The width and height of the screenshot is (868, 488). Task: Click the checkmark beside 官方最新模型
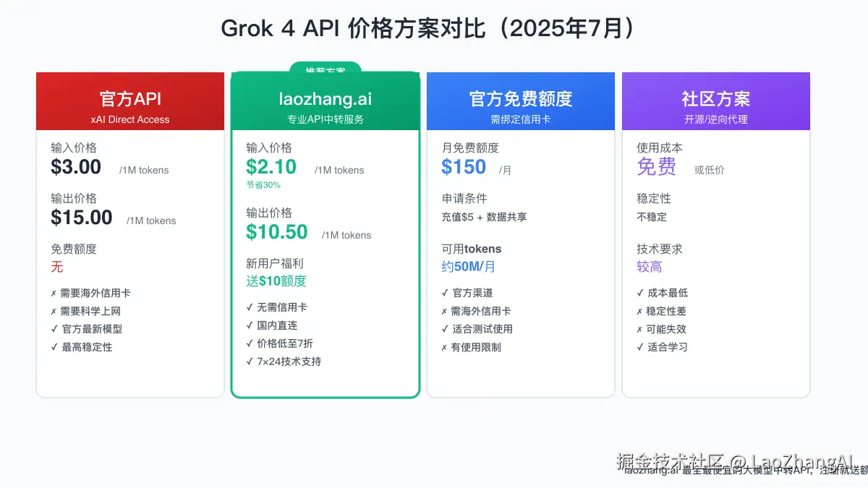[x=52, y=329]
